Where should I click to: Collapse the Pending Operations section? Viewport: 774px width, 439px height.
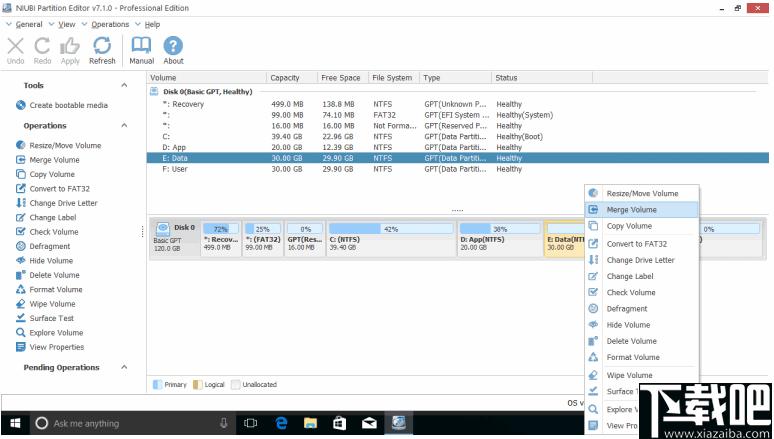[124, 367]
